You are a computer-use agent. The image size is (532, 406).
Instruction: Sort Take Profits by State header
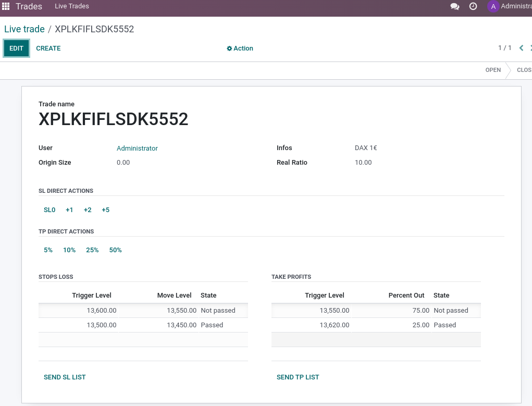pyautogui.click(x=441, y=296)
